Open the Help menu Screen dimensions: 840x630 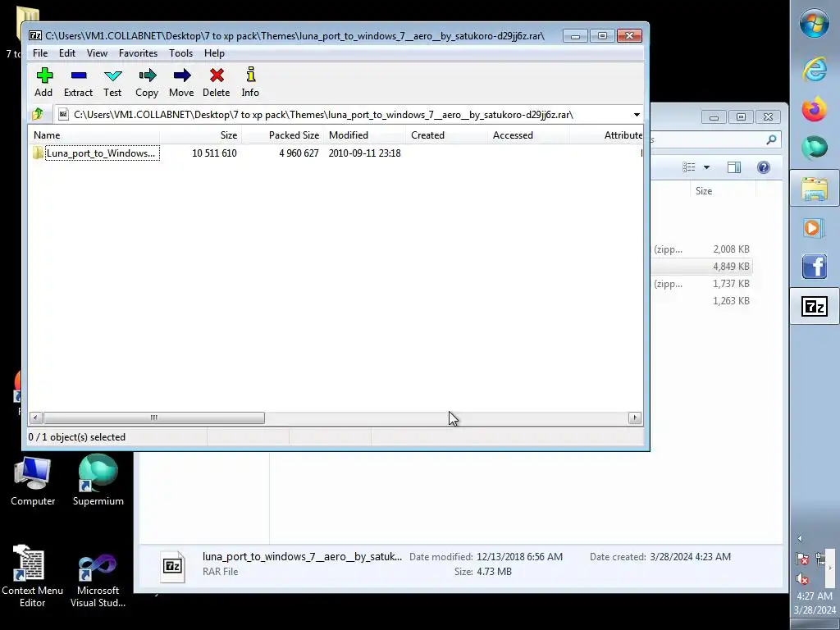(214, 53)
